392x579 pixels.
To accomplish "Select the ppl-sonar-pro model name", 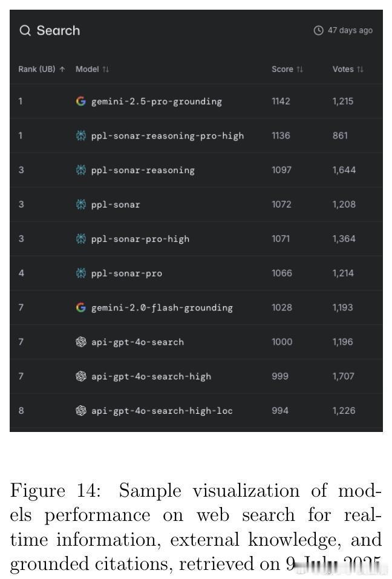I will tap(126, 273).
